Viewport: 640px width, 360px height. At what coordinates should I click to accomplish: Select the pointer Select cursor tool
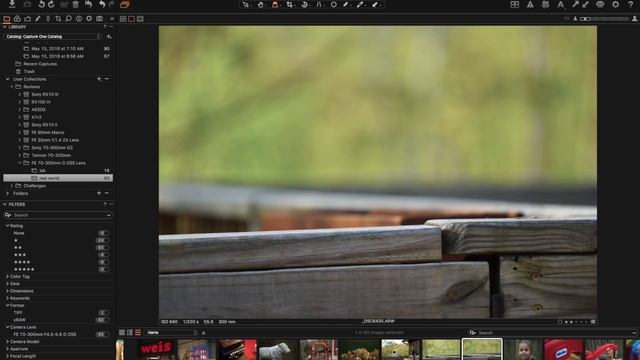(x=245, y=4)
